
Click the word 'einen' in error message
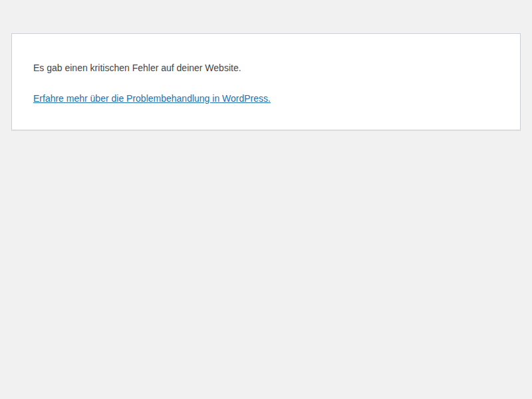click(76, 68)
